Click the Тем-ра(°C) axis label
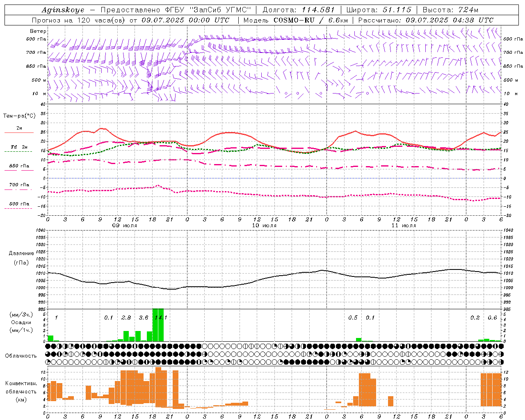The width and height of the screenshot is (525, 420). click(19, 116)
